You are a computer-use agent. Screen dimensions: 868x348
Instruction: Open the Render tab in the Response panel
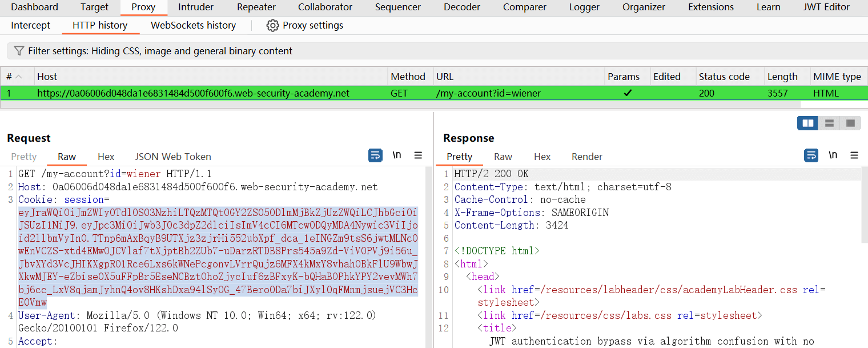coord(586,157)
